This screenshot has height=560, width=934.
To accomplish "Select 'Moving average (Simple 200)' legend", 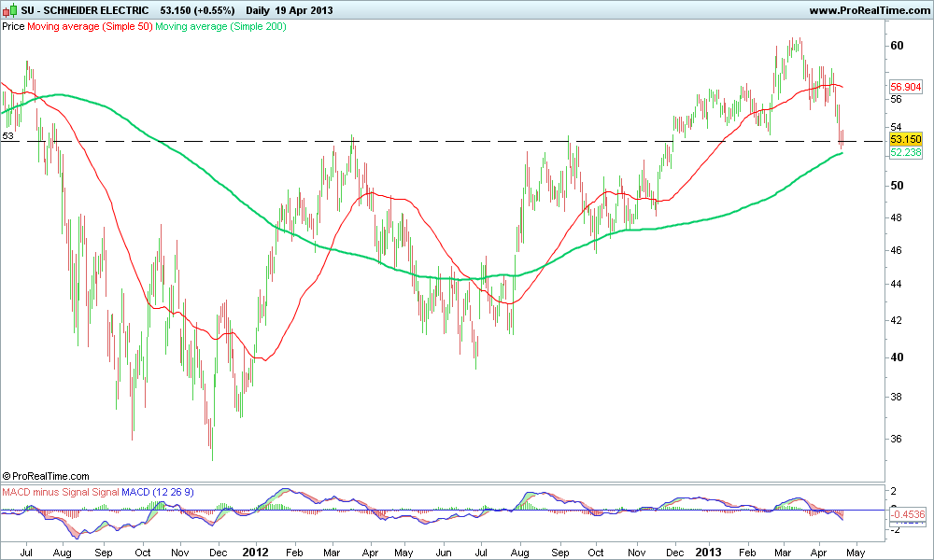I will pos(220,26).
